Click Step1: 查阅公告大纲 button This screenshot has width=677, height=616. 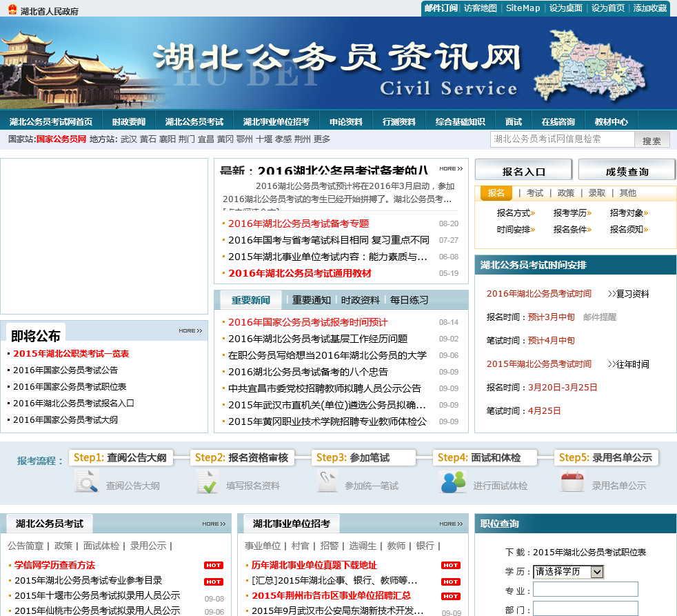(121, 458)
